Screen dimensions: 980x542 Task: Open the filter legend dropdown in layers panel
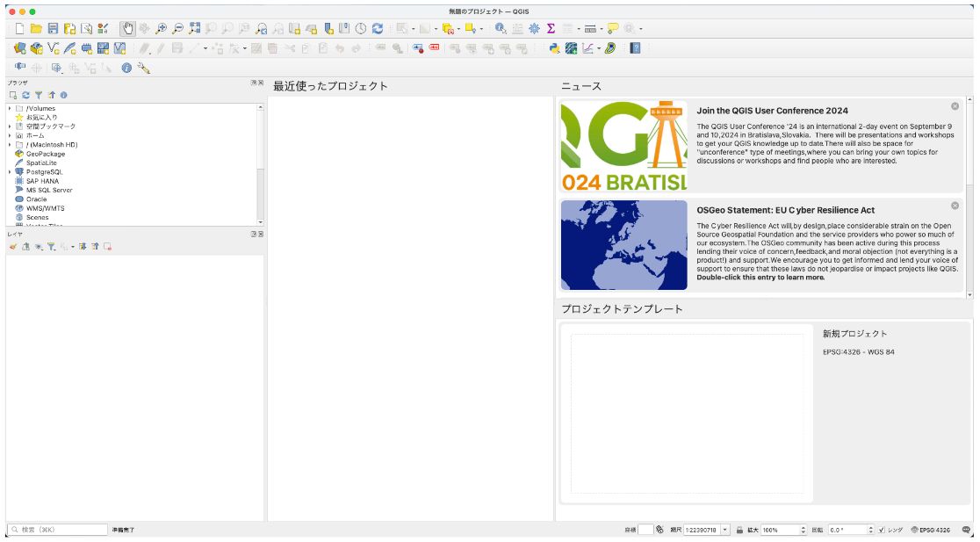[51, 246]
